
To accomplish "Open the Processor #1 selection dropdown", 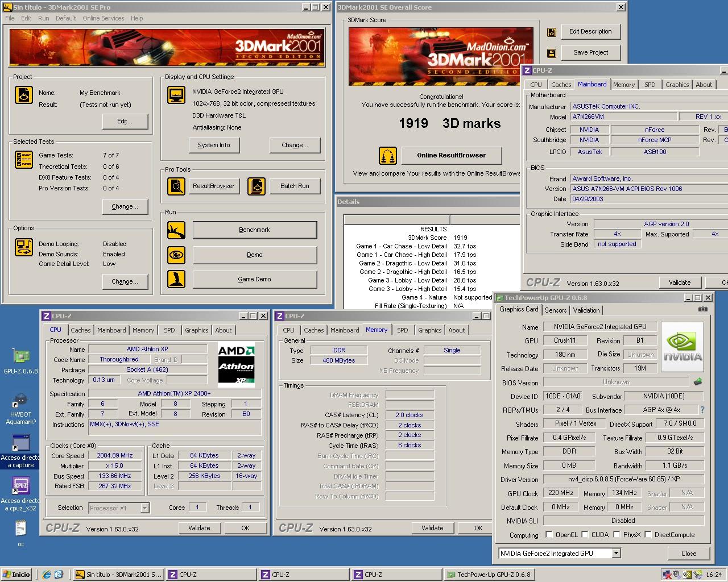I will tap(144, 508).
